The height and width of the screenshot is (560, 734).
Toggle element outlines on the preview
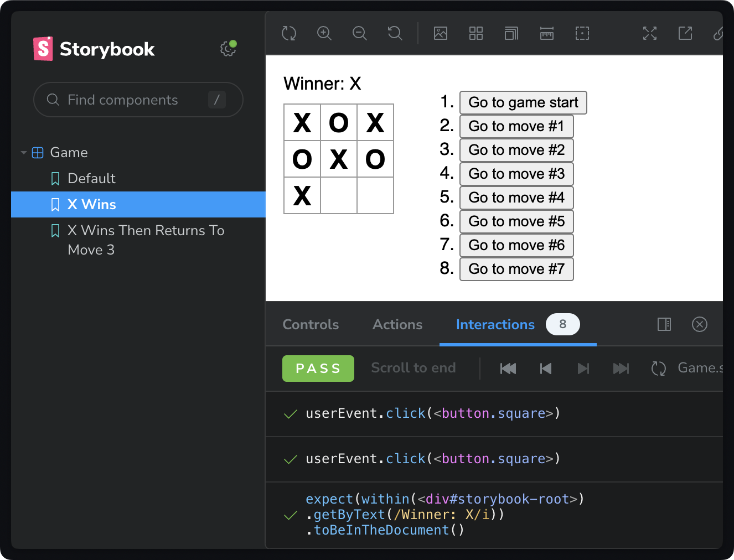582,33
